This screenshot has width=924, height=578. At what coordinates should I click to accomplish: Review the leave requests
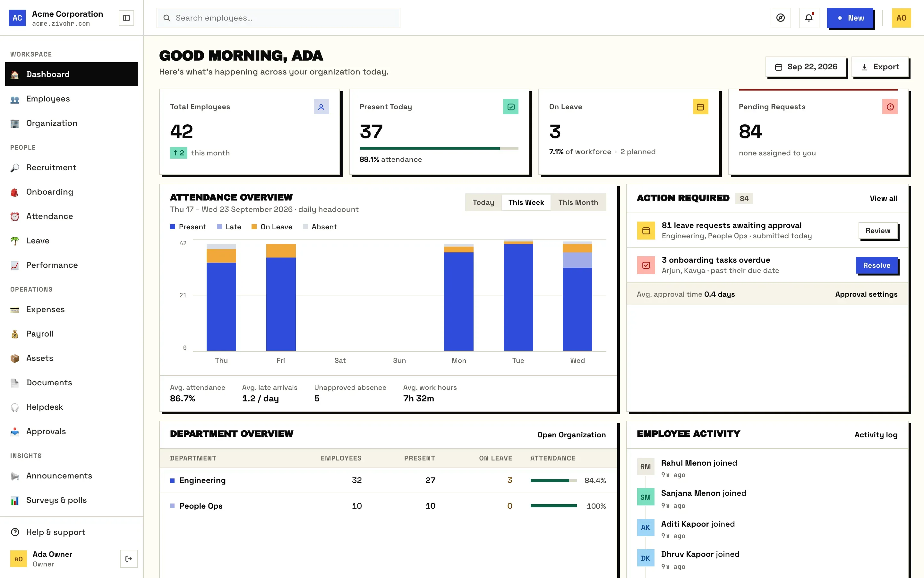tap(878, 231)
